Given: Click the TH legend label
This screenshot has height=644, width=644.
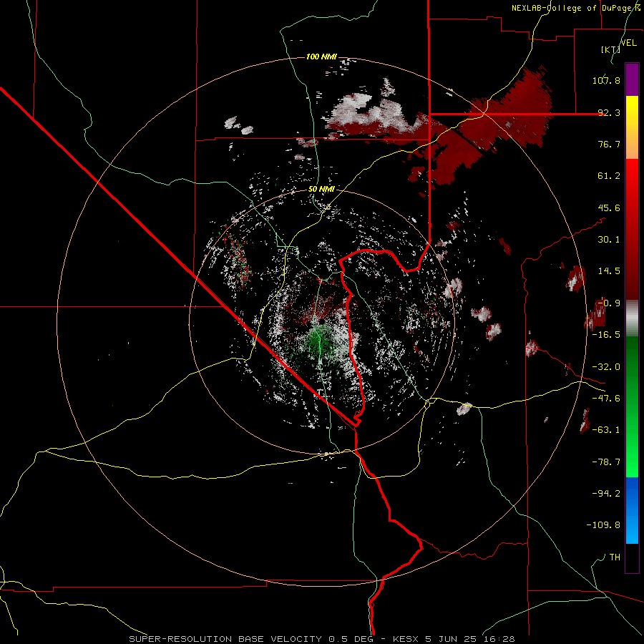Looking at the screenshot, I should pyautogui.click(x=615, y=557).
